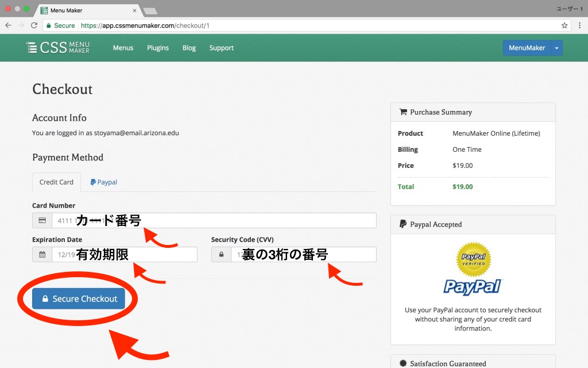Click the PayPal icon in Paypal Accepted header
This screenshot has height=368, width=588.
403,224
